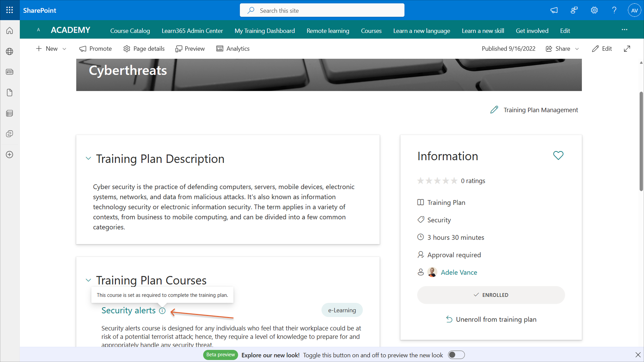Favorite the training plan with heart icon
The height and width of the screenshot is (362, 644).
click(x=558, y=155)
